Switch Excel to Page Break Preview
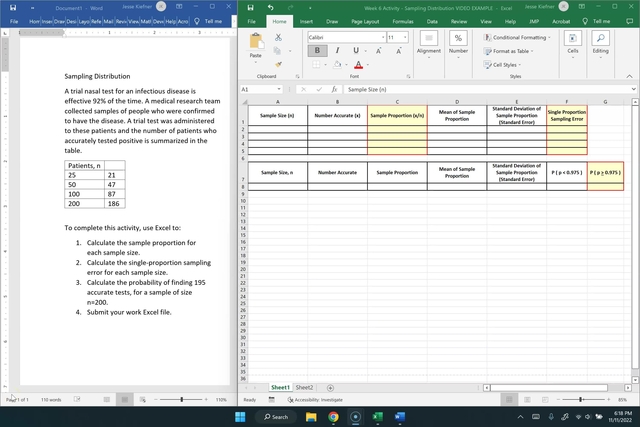The image size is (640, 427). click(545, 400)
